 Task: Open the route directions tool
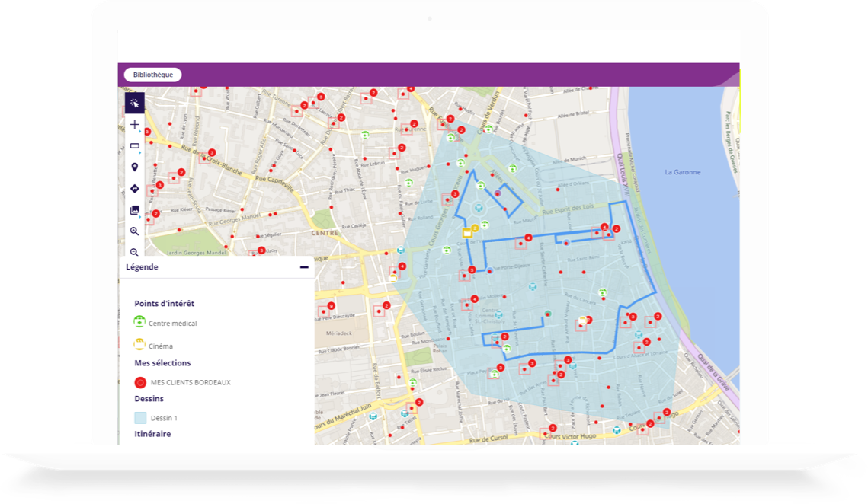click(x=135, y=189)
